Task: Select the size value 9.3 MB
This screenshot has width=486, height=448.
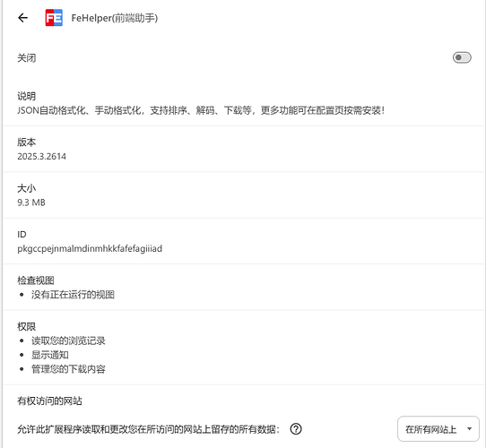Action: 31,202
